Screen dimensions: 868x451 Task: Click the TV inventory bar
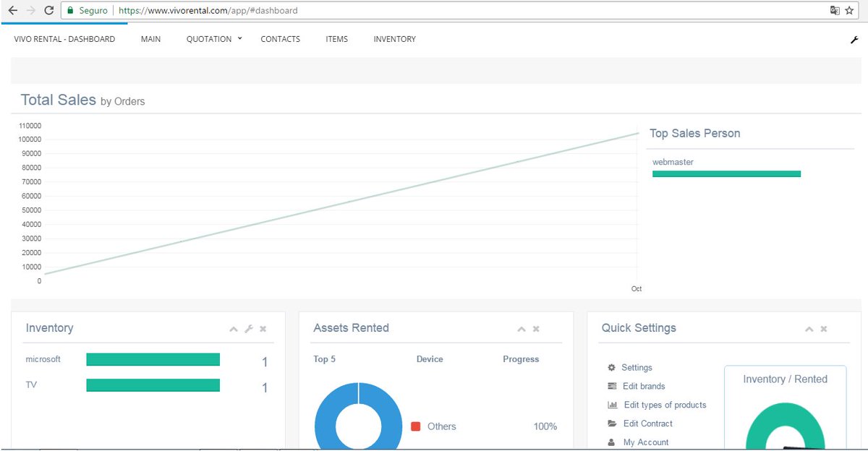coord(153,385)
